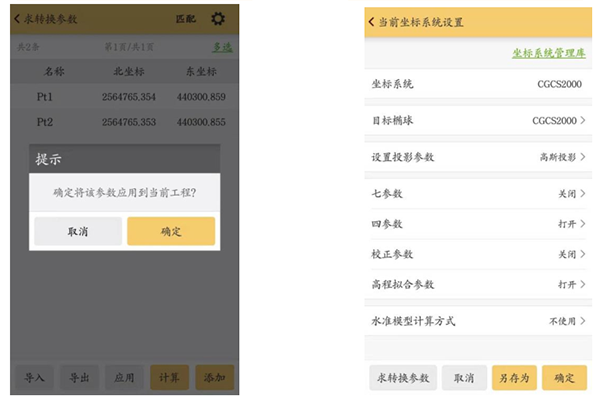Confirm the 提示 dialog with 确定

[x=170, y=231]
